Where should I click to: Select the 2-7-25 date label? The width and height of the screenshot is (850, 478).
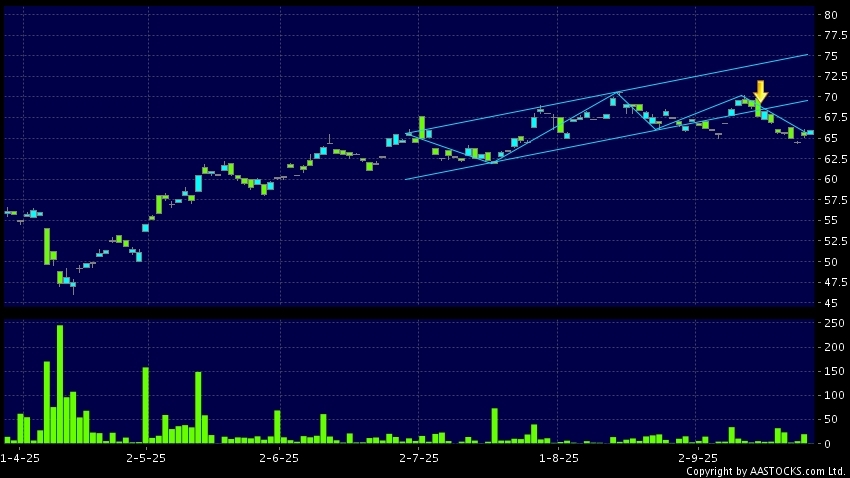pos(419,458)
